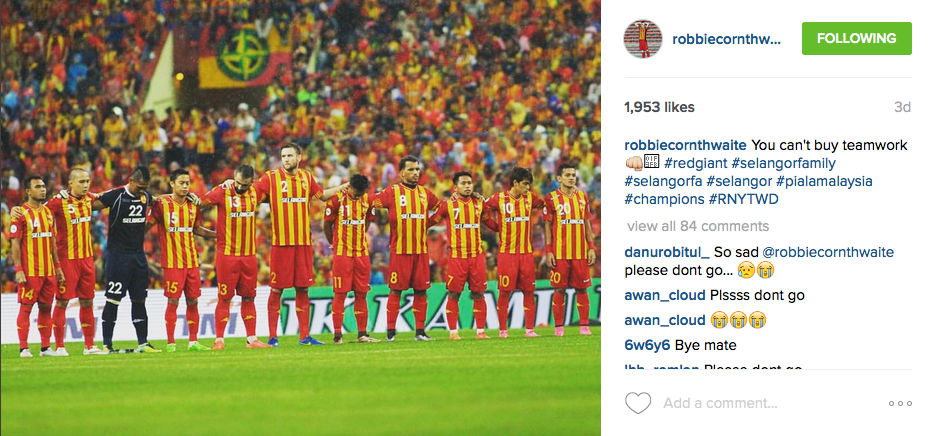Open danurobitul_ commenter profile
Viewport: 936px width, 436px height.
click(667, 252)
